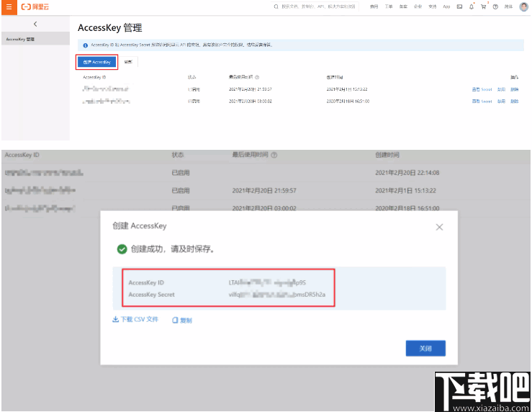
Task: View Secret for key created 2020年2月18日
Action: [x=482, y=102]
